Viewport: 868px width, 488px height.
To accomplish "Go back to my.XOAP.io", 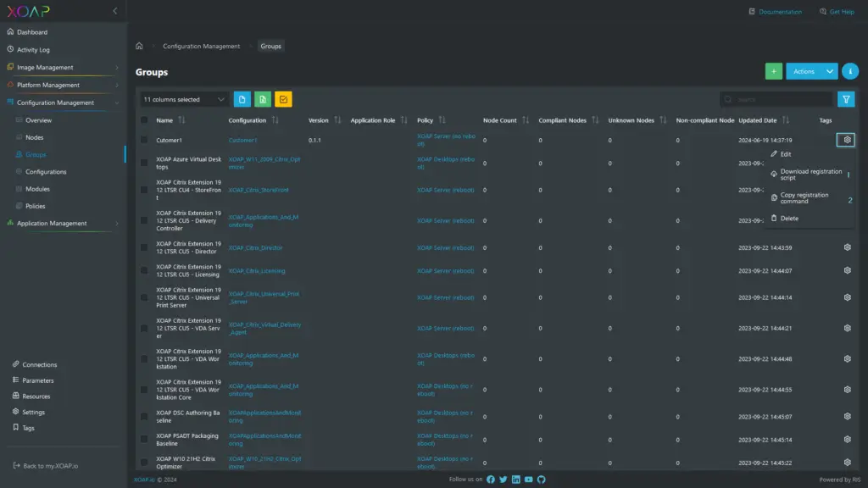I will coord(46,466).
